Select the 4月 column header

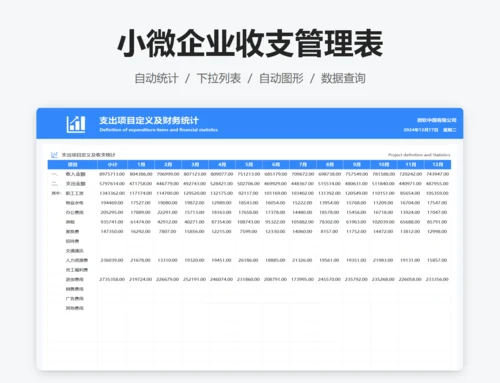[222, 164]
